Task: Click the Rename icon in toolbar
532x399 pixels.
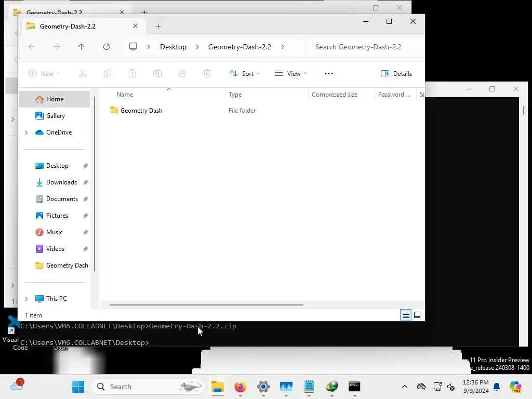Action: 157,73
